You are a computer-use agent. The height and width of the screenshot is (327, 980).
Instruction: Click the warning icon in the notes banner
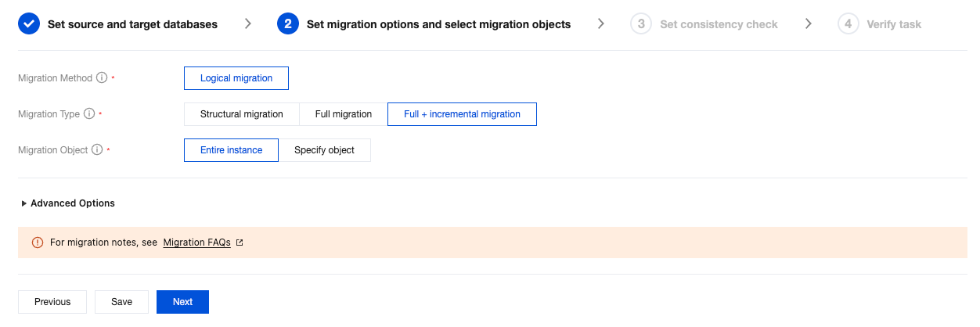tap(38, 243)
